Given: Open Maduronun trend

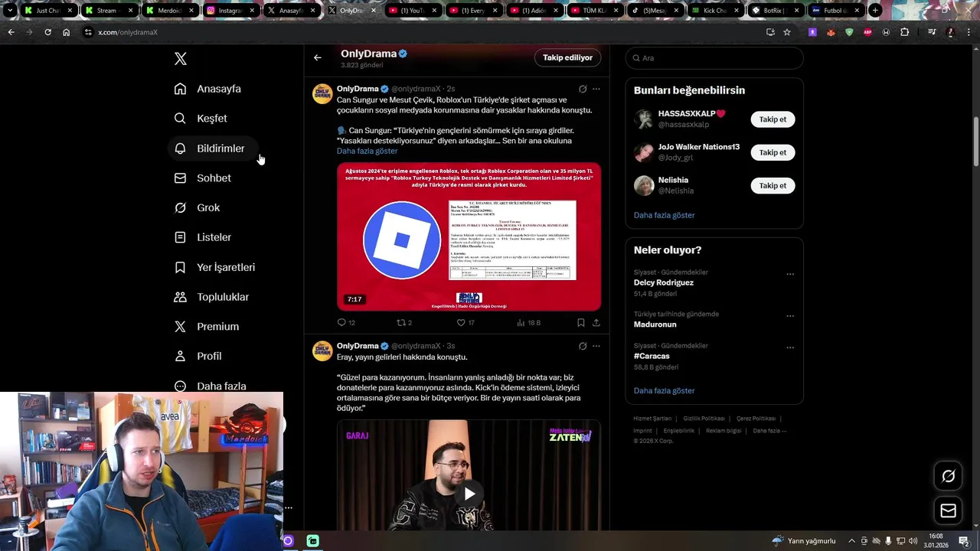Looking at the screenshot, I should pyautogui.click(x=655, y=324).
